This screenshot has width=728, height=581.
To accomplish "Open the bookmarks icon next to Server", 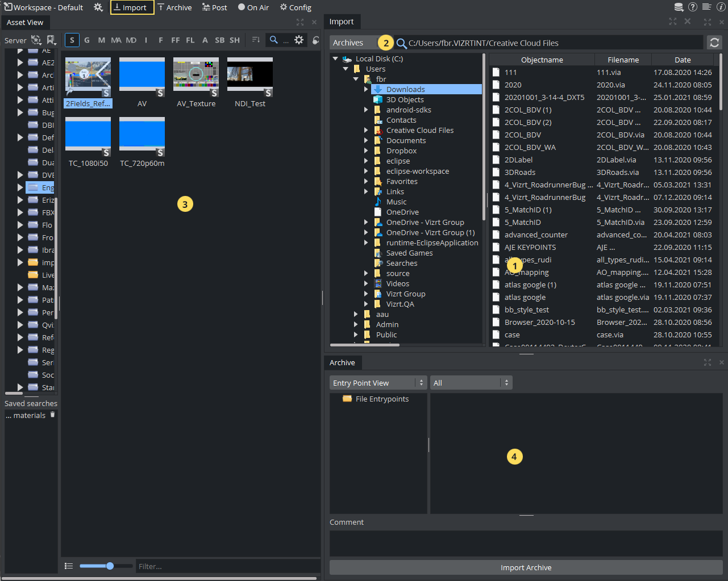I will 51,40.
